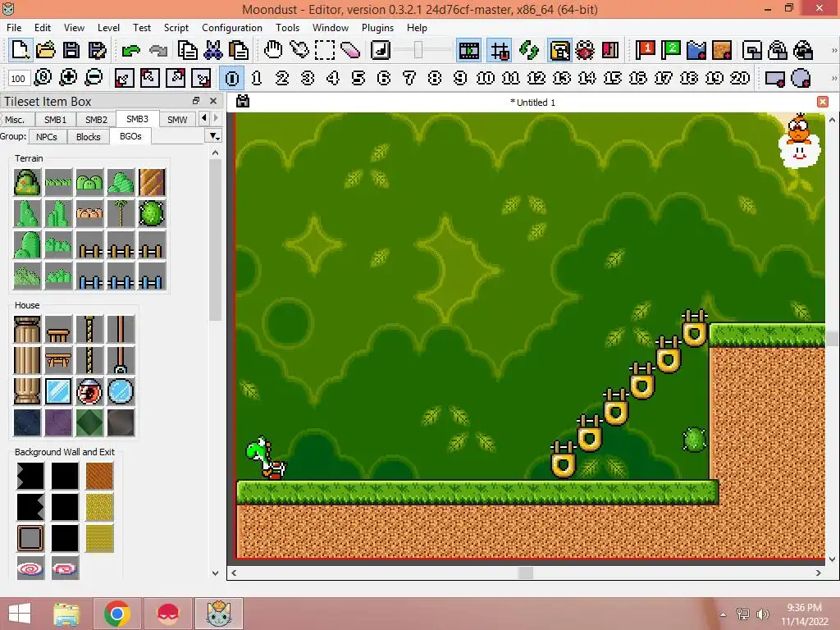Toggle snap to grid alignment

pyautogui.click(x=500, y=50)
